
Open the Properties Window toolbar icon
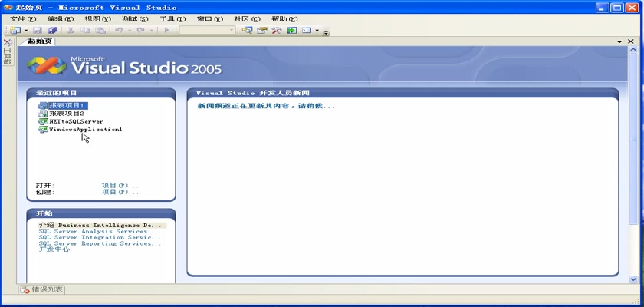tap(261, 31)
